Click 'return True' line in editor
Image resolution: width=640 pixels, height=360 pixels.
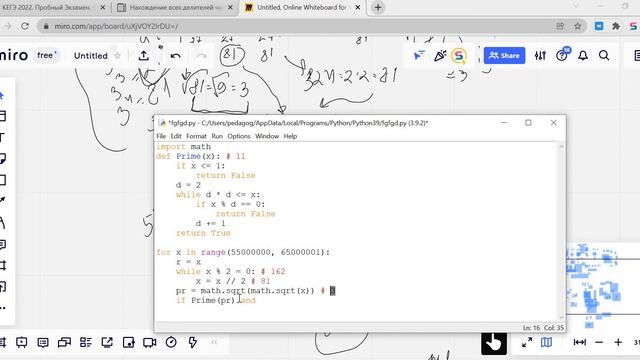coord(203,233)
